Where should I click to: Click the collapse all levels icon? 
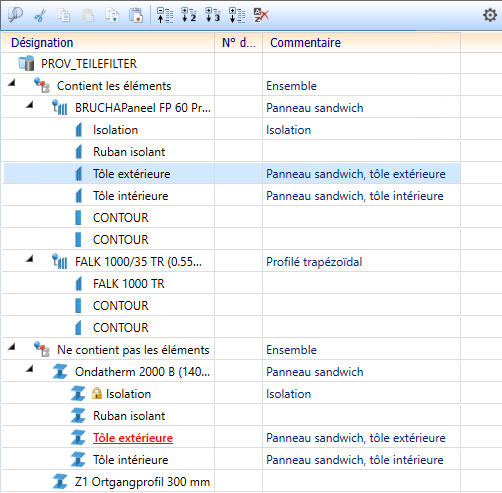pos(165,15)
